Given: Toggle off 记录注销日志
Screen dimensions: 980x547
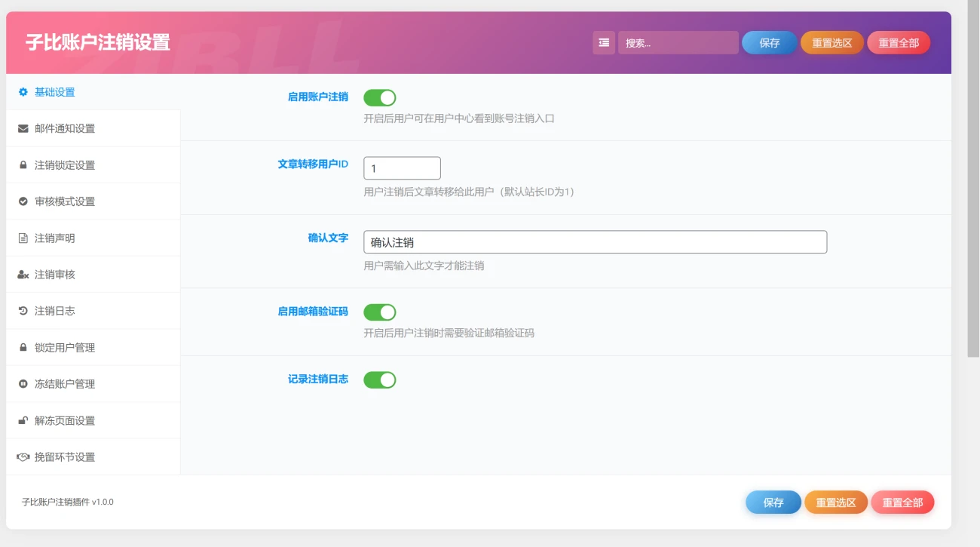Looking at the screenshot, I should click(x=380, y=380).
